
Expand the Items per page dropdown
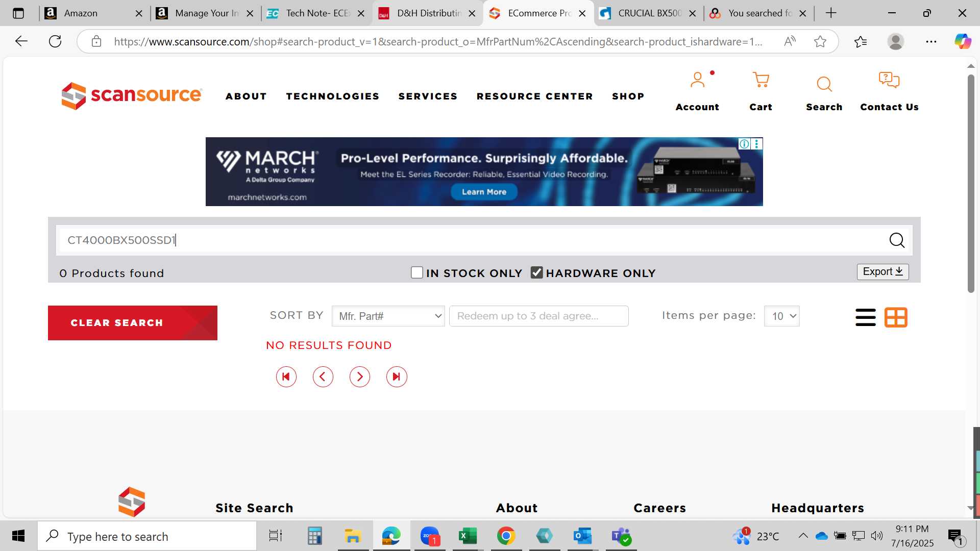click(x=781, y=316)
